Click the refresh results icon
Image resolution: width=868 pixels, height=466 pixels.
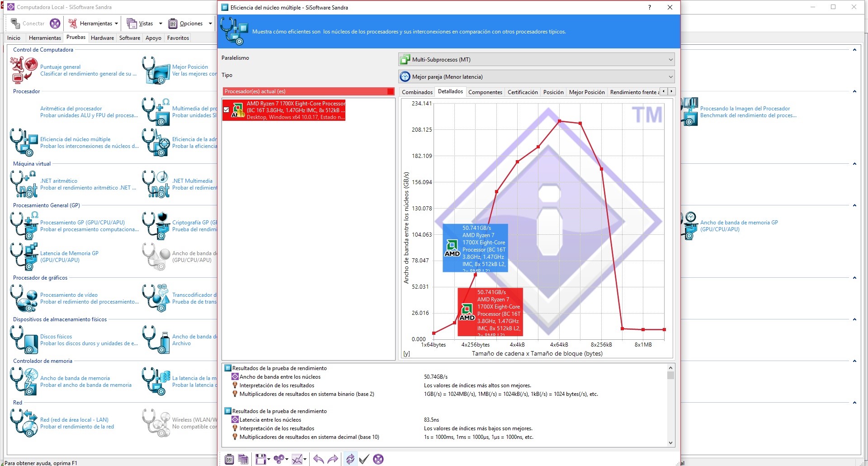coord(350,459)
